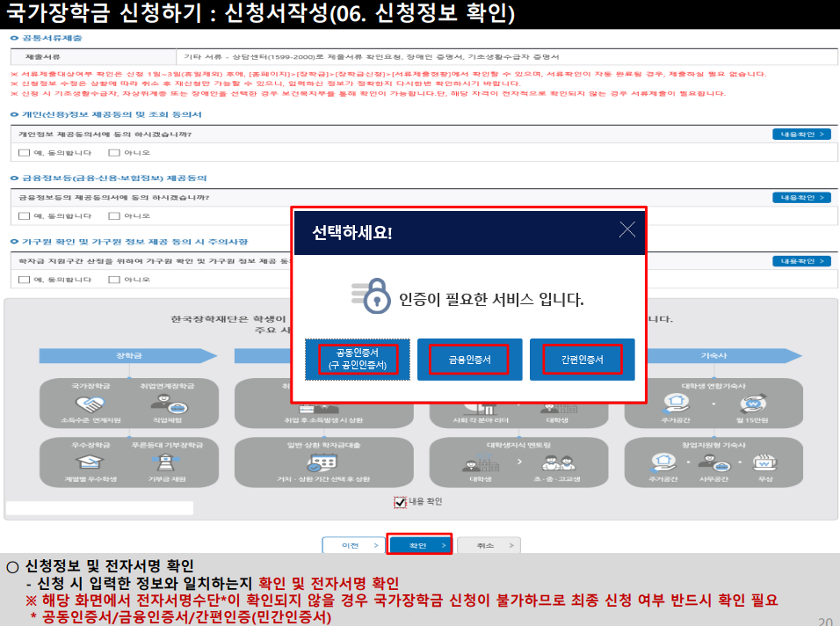
Task: Choose 금융인증서 authentication
Action: click(x=469, y=359)
